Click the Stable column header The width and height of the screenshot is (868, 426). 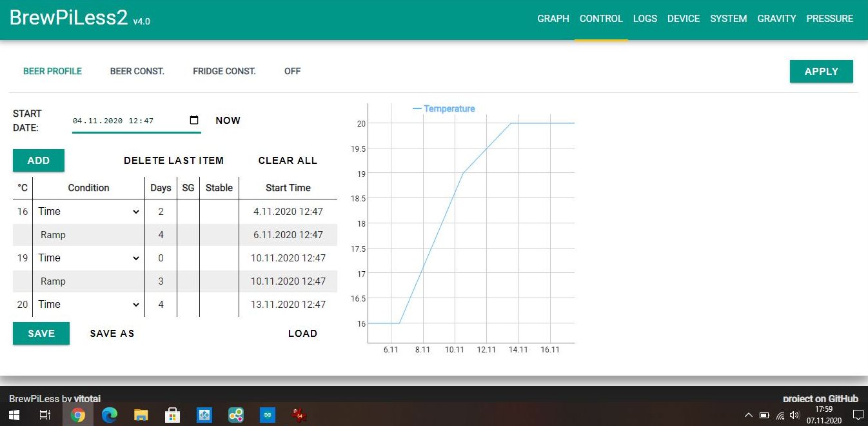coord(219,188)
